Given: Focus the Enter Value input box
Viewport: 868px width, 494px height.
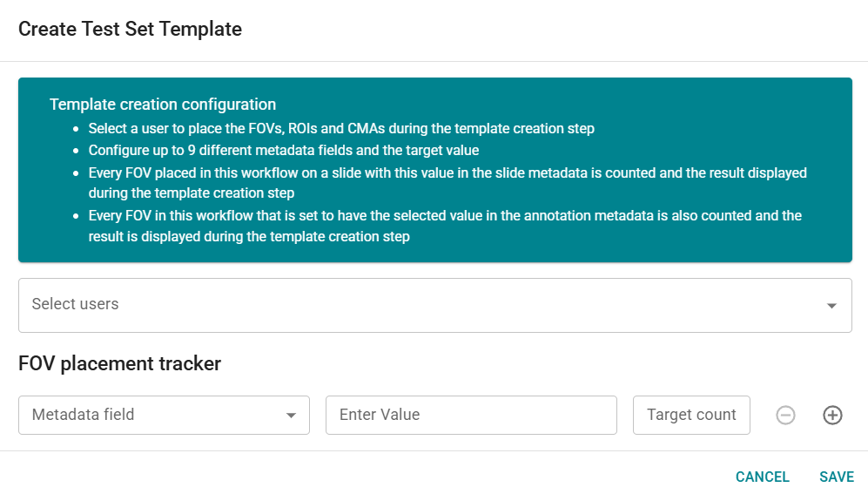Looking at the screenshot, I should coord(470,415).
